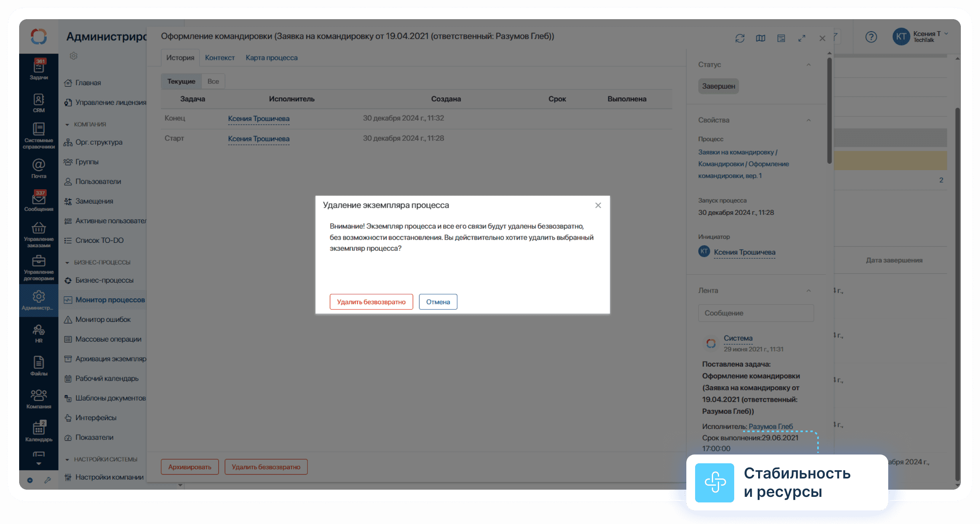
Task: Open initiator Ксения Трошичева link
Action: pyautogui.click(x=745, y=252)
